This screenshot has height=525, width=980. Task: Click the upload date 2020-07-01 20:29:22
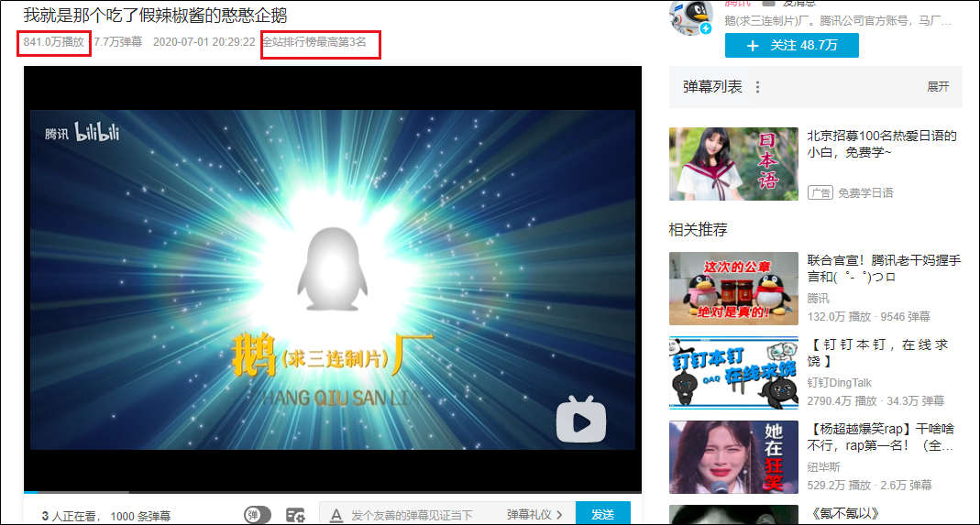pos(204,42)
